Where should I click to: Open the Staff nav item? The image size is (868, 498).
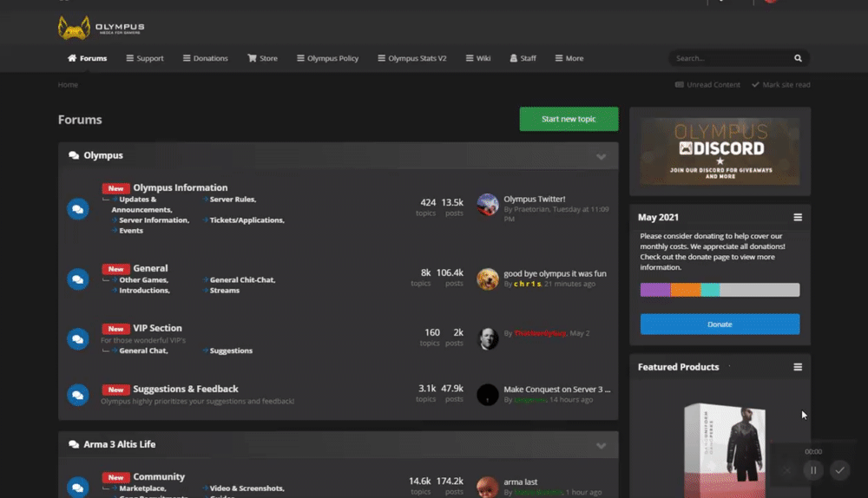click(523, 58)
